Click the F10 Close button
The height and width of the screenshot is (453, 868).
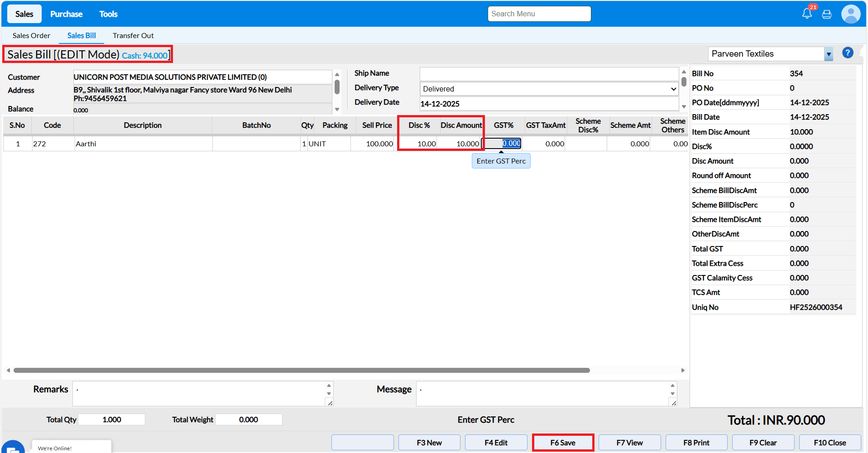(830, 443)
